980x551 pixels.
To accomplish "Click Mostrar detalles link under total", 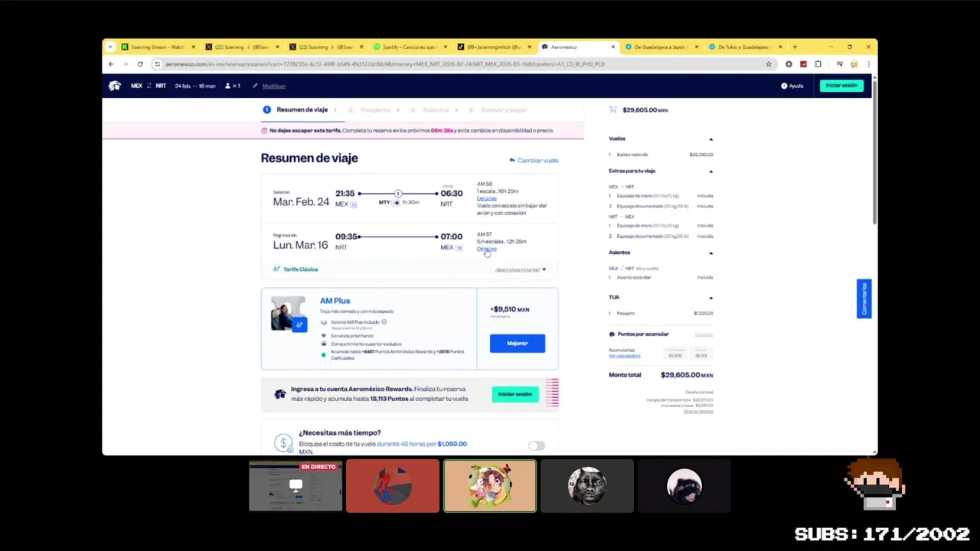I will (x=698, y=412).
